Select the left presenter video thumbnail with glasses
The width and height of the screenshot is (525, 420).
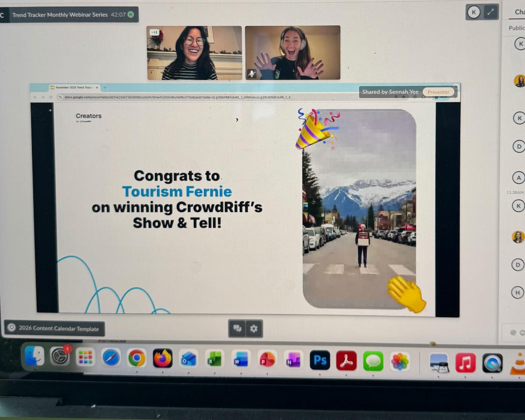[x=194, y=53]
